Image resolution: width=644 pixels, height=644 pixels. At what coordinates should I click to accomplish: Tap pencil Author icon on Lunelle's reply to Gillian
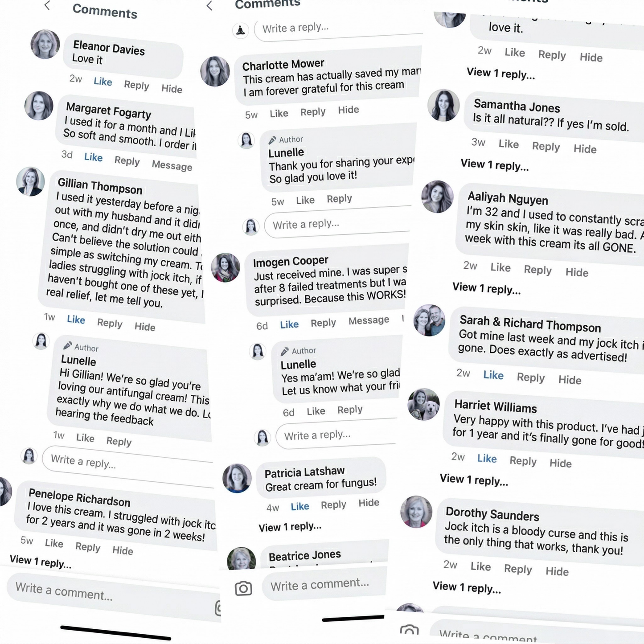coord(68,345)
